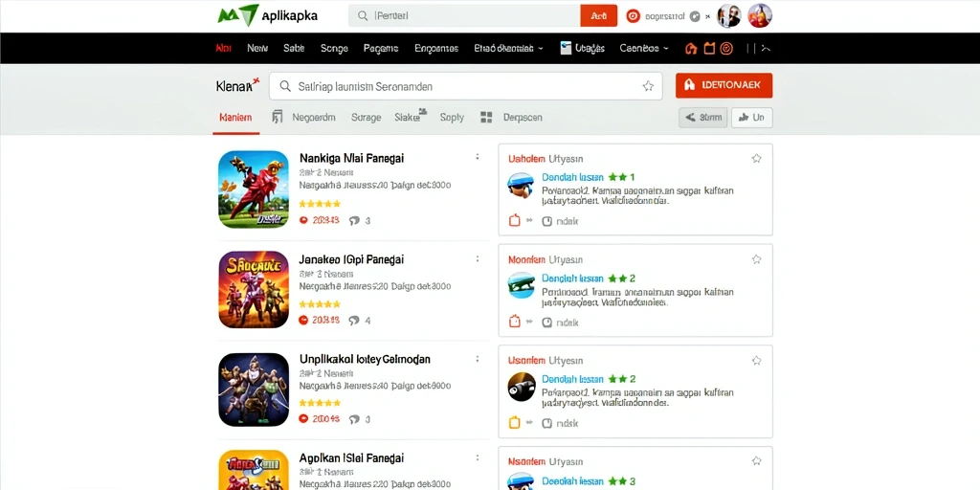The width and height of the screenshot is (980, 490).
Task: Click reviewer avatar in Uaholem Ufyasin card
Action: [522, 186]
